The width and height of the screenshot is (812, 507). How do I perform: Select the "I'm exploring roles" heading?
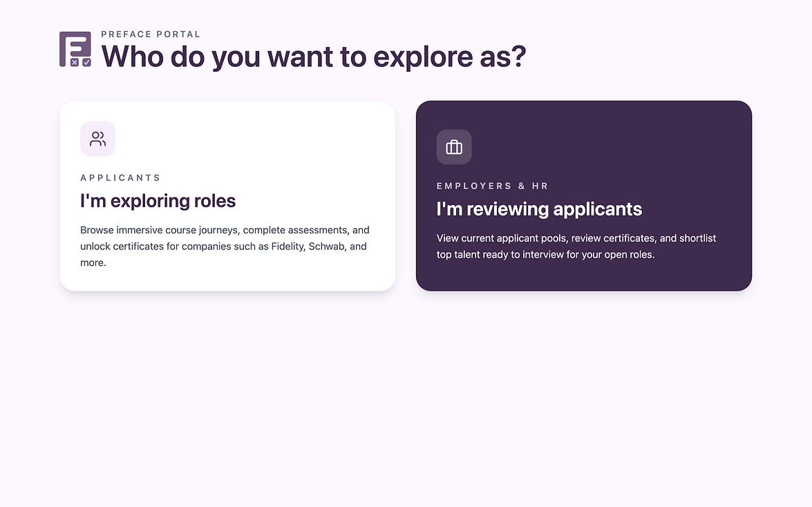click(158, 201)
